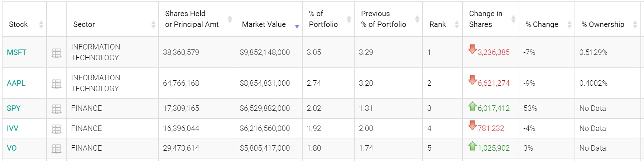Click the grid icon in the AAPL row

(x=57, y=84)
